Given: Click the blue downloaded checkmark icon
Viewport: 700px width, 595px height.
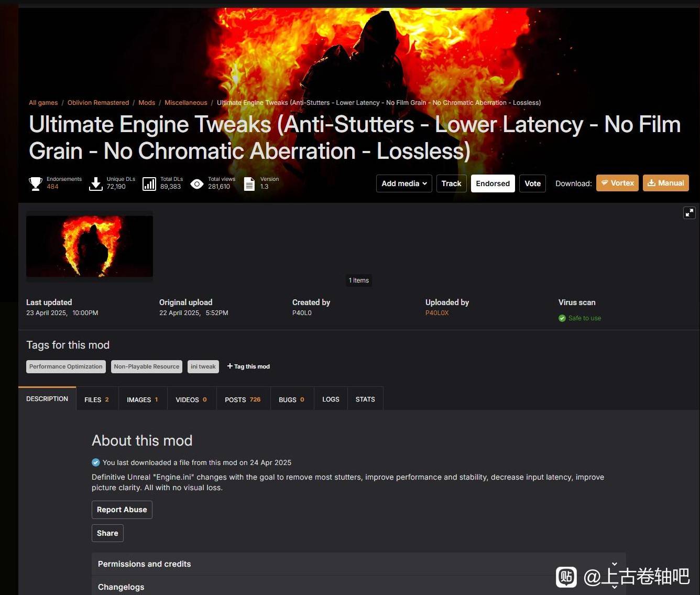Looking at the screenshot, I should click(x=95, y=462).
